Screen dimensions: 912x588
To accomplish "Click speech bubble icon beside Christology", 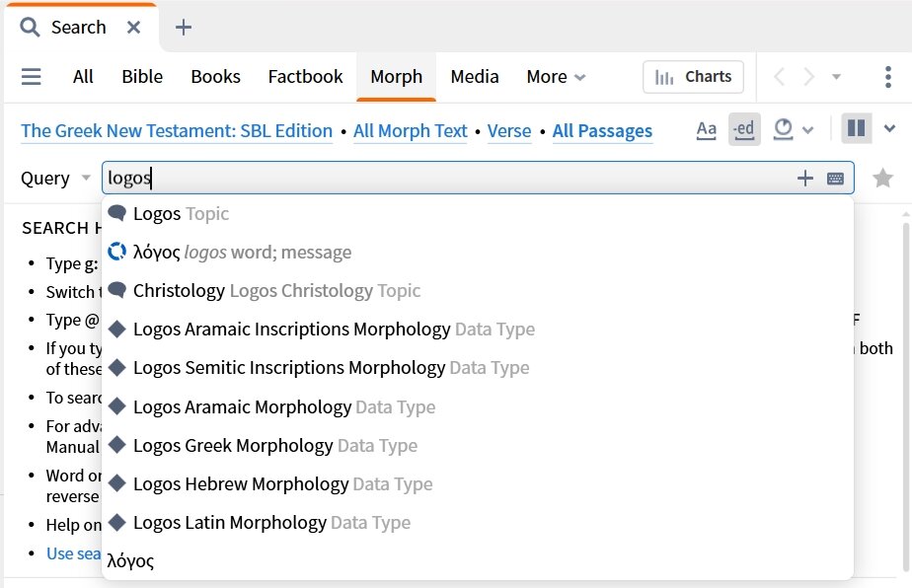I will click(x=116, y=290).
